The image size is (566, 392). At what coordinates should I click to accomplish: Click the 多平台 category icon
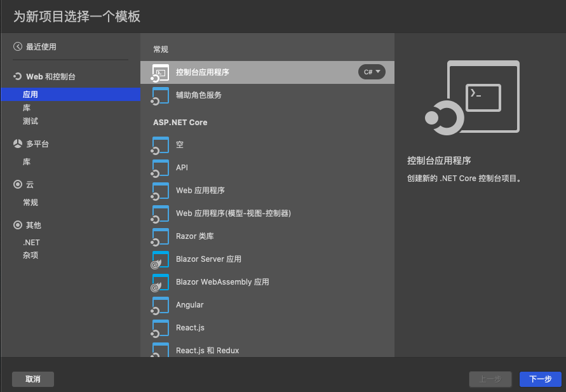(x=18, y=144)
